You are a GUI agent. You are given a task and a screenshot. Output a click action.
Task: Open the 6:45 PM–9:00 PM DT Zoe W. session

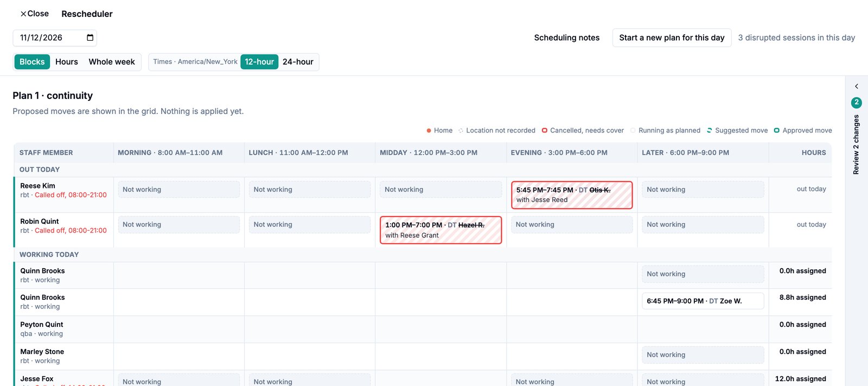click(703, 301)
